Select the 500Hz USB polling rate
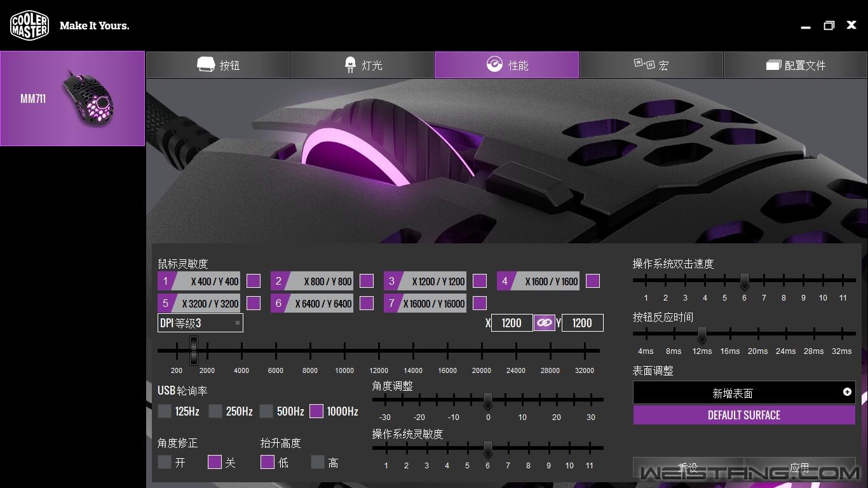 266,411
